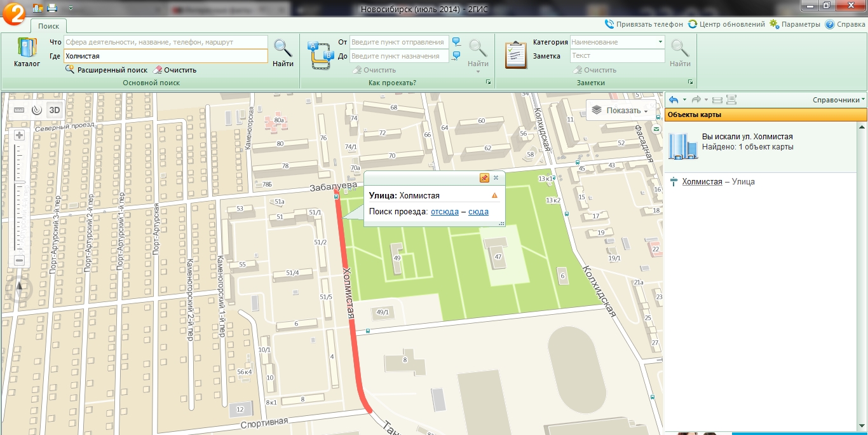
Task: Click Найти in Как проехать group
Action: [478, 53]
